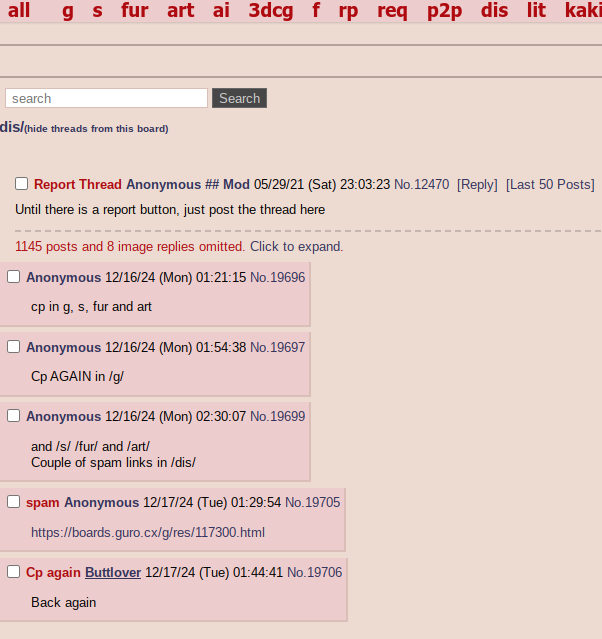Open post link No.19699
Image resolution: width=602 pixels, height=639 pixels.
click(278, 416)
